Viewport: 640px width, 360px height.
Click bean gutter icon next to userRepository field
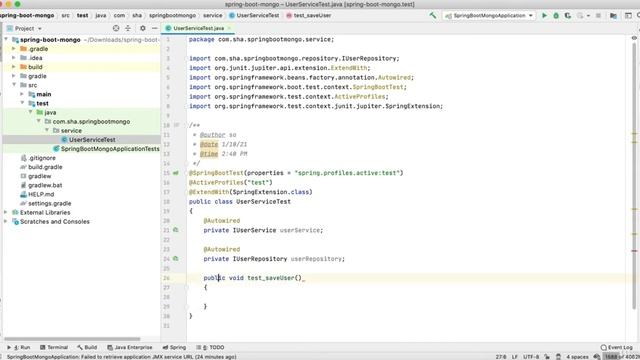176,259
